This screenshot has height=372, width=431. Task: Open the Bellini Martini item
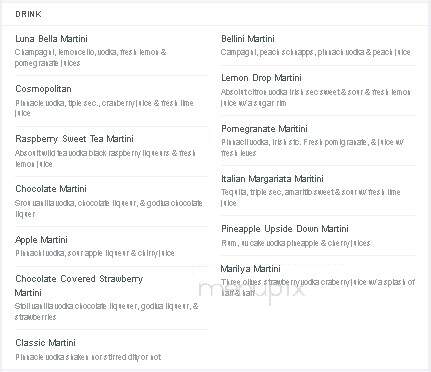(x=248, y=39)
